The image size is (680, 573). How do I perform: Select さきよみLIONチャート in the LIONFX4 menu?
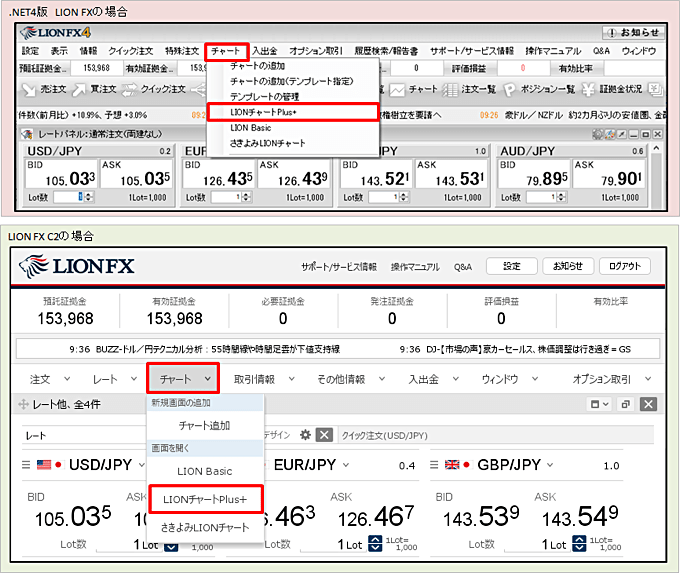coord(268,143)
